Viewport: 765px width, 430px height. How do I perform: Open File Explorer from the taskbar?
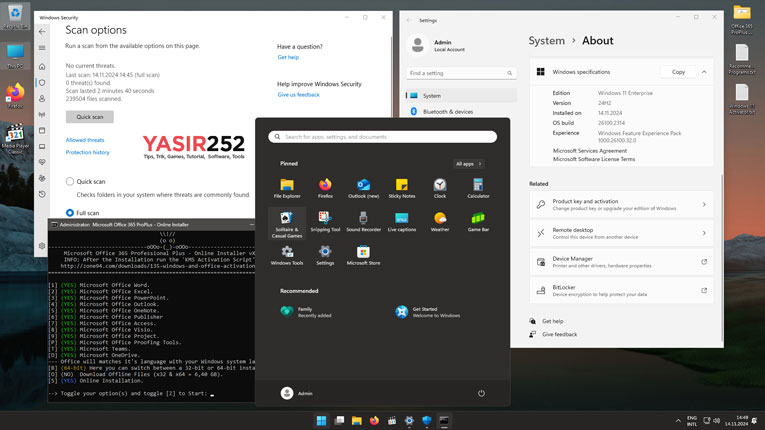(357, 421)
